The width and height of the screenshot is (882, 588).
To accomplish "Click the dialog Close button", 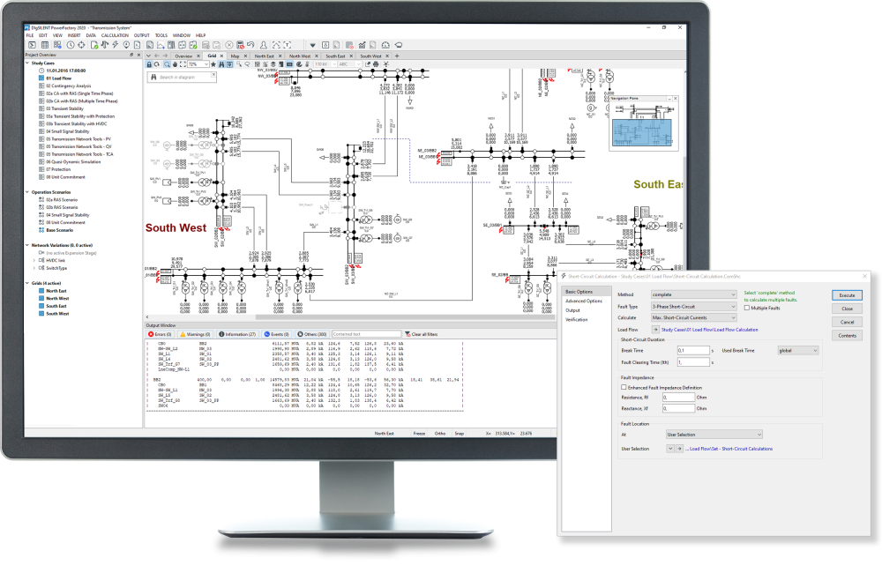I will (x=847, y=309).
